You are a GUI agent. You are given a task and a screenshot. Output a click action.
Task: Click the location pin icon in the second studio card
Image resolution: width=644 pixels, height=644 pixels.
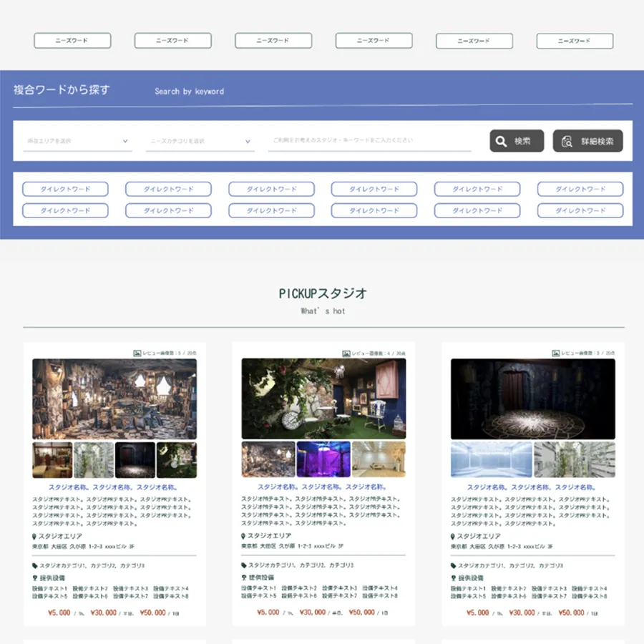point(244,537)
